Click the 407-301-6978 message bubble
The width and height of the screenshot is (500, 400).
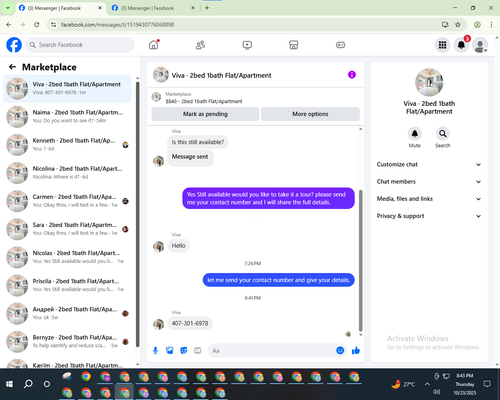pos(190,323)
